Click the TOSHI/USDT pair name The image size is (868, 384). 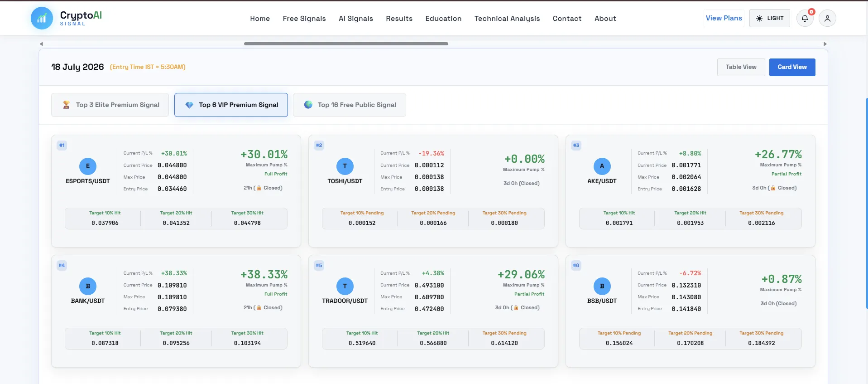point(345,181)
